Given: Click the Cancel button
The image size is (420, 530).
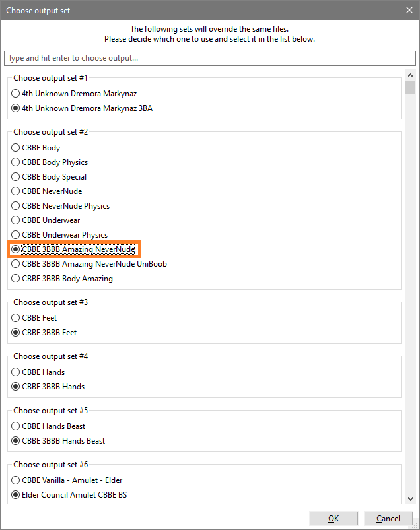Looking at the screenshot, I should 388,519.
